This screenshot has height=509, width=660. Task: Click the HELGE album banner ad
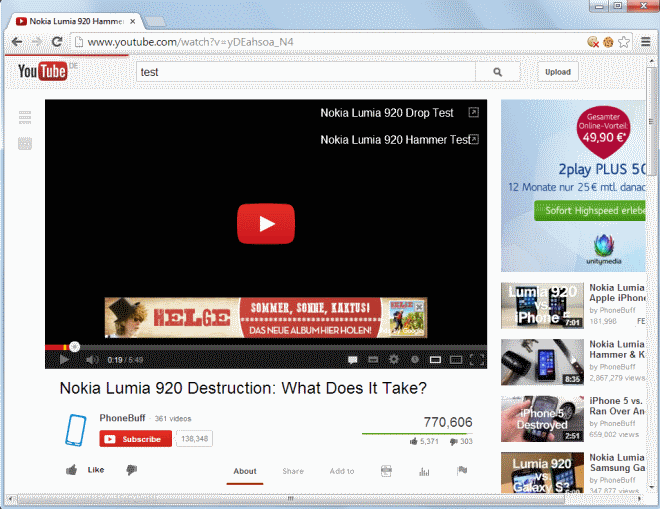266,317
